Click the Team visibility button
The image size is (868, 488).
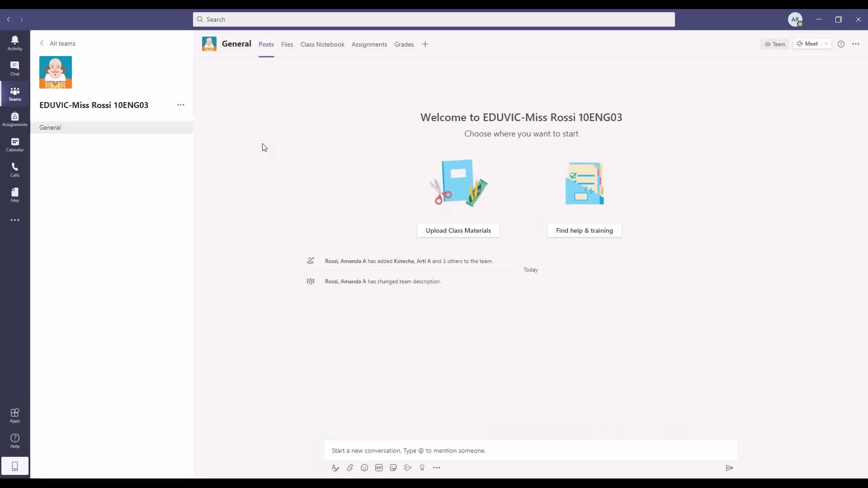[x=775, y=44]
